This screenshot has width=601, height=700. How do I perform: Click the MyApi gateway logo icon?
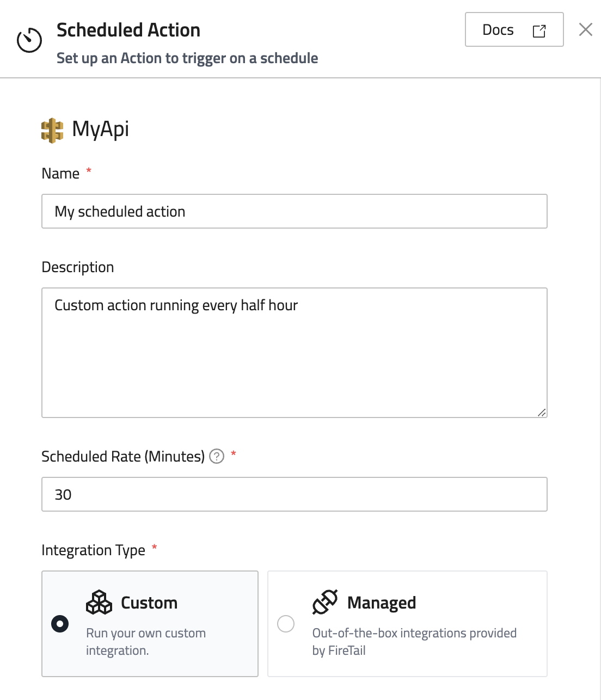point(52,131)
